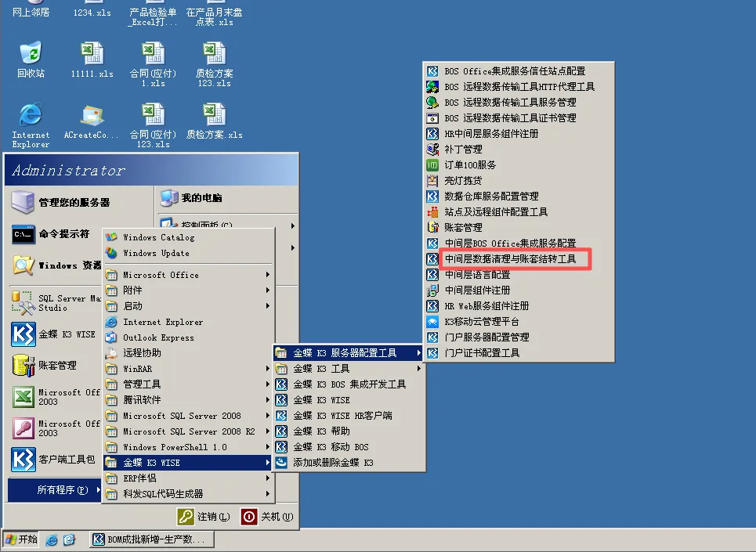
Task: Click the 中间层组件注册 icon
Action: tap(432, 290)
